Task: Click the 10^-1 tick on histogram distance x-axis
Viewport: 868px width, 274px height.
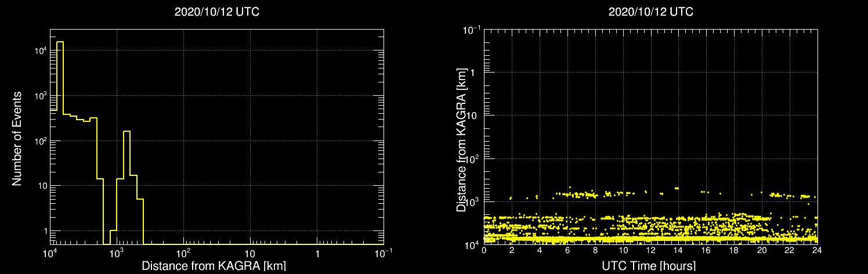Action: (384, 254)
